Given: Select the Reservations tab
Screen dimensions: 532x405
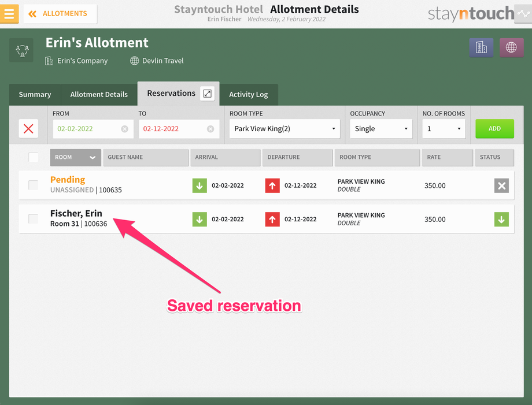Looking at the screenshot, I should pos(171,93).
